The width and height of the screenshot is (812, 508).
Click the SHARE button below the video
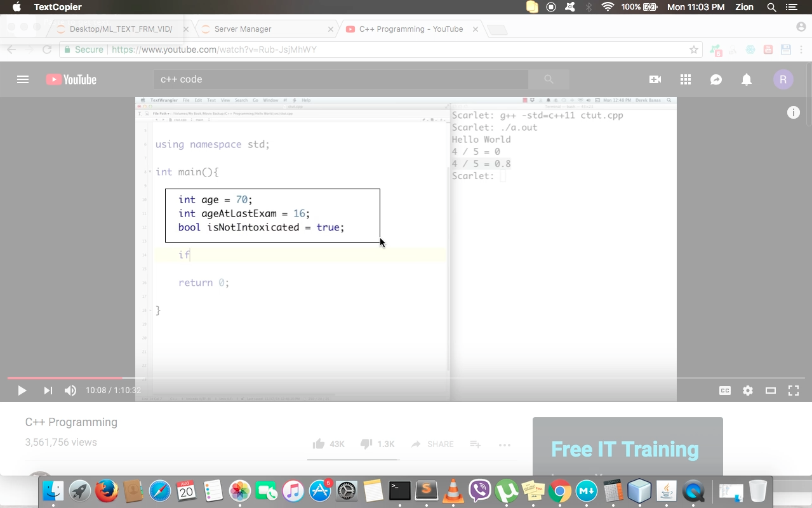click(x=432, y=444)
